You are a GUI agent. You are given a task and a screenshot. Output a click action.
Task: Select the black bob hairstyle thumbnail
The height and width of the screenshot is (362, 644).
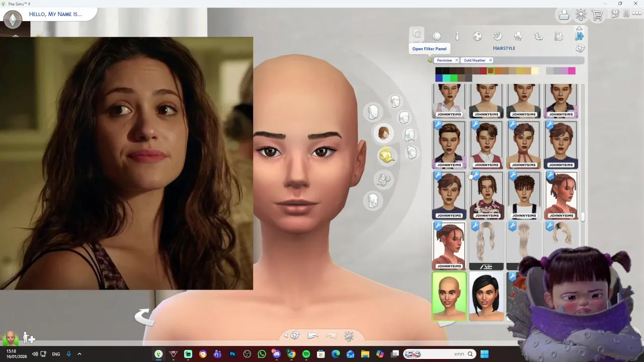click(x=487, y=297)
